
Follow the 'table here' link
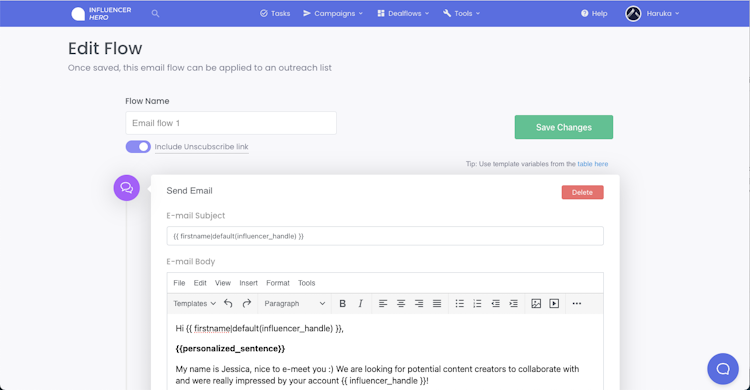(593, 164)
